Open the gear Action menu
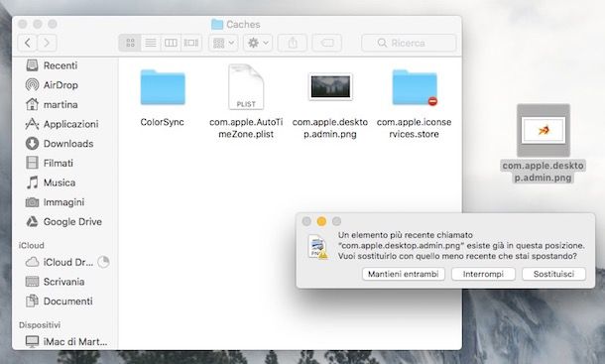The image size is (605, 364). [258, 43]
